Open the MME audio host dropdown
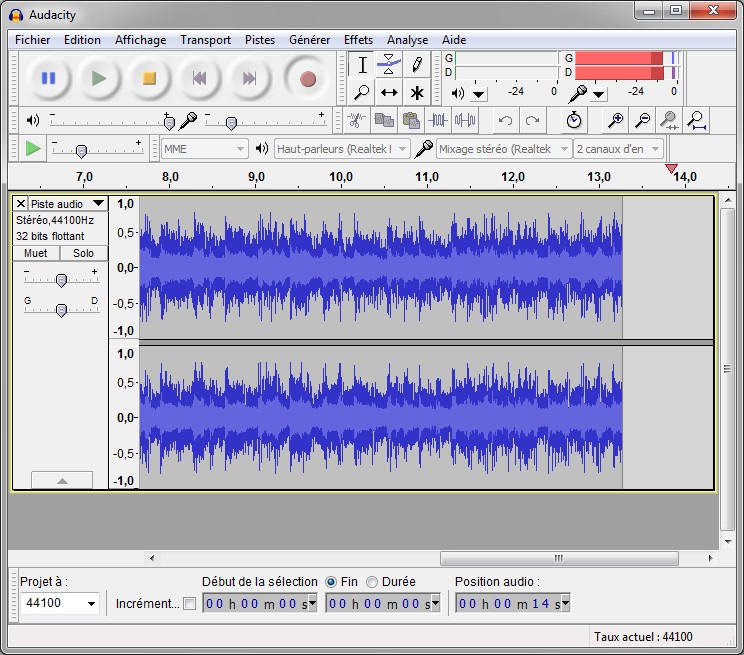Screen dimensions: 744x655 tap(205, 149)
